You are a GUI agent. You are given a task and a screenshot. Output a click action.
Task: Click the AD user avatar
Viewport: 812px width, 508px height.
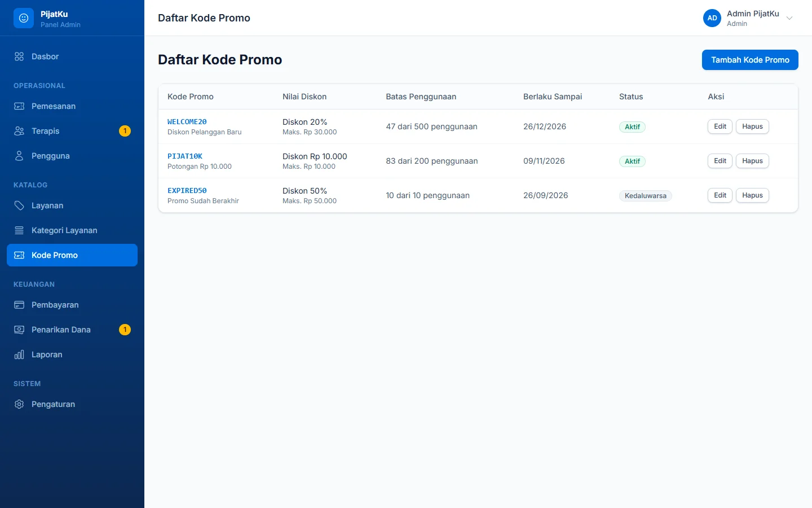click(x=712, y=18)
